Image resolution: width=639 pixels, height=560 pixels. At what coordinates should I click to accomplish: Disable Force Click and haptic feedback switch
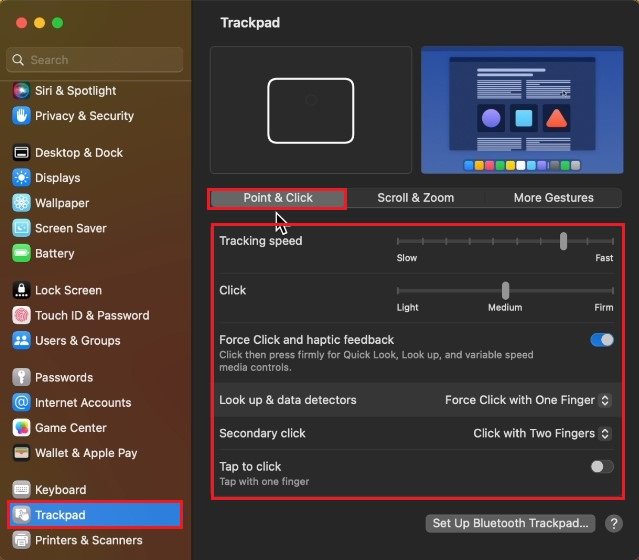602,340
